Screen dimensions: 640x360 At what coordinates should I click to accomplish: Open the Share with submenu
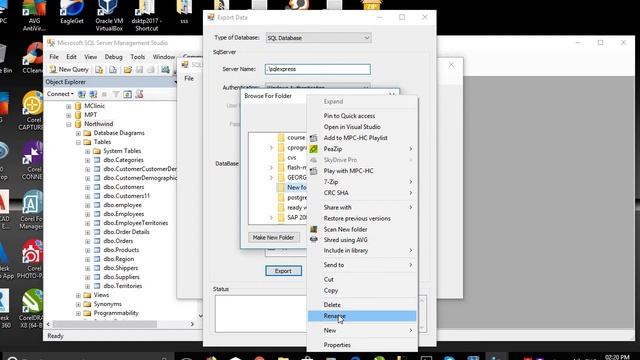coord(362,207)
